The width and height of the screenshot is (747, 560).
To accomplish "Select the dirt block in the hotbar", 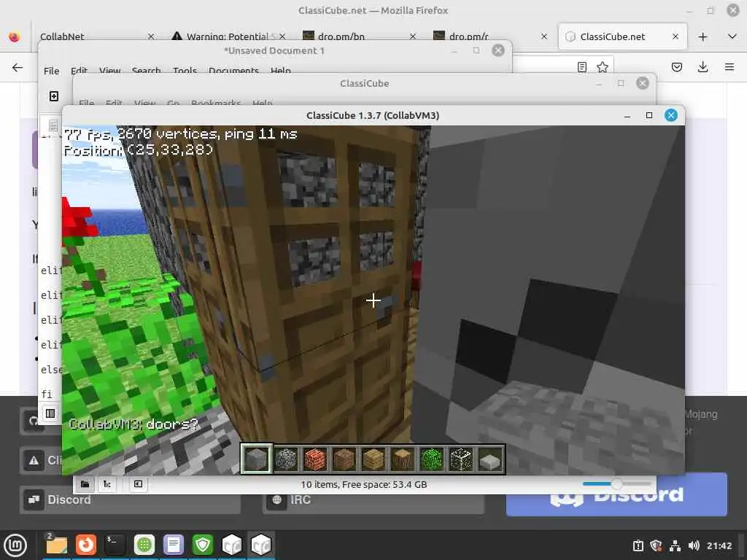I will pos(344,459).
